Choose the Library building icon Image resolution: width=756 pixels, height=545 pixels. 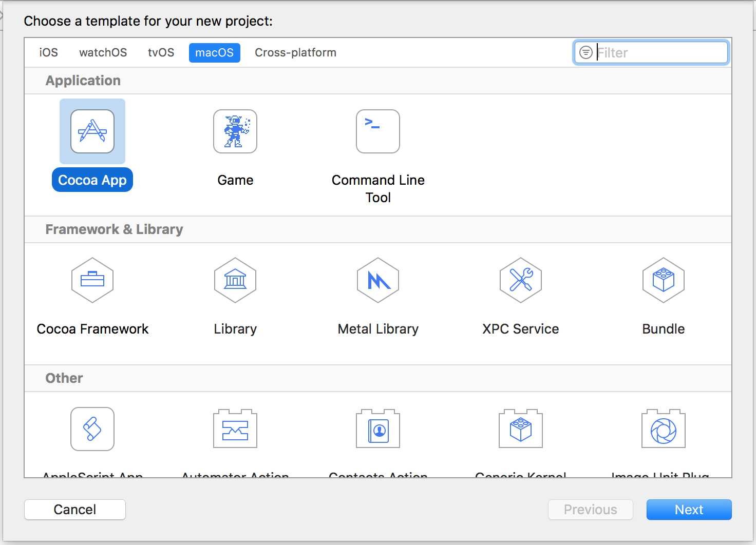pos(235,280)
